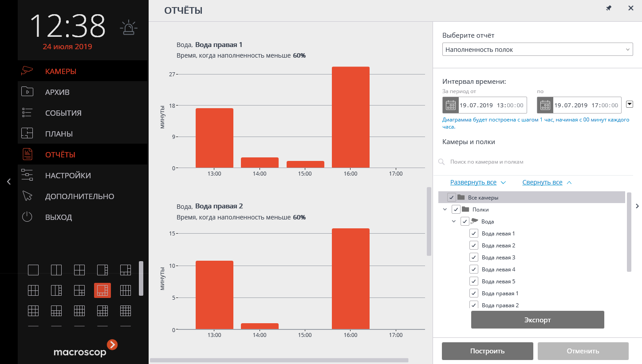Toggle the Вода camera checkbox
The width and height of the screenshot is (642, 364).
click(x=465, y=221)
